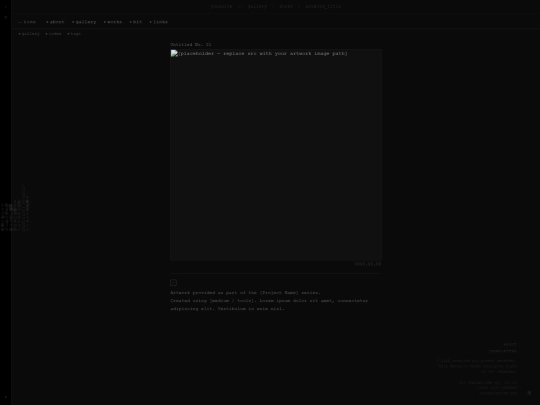Open the links navigation item
The width and height of the screenshot is (540, 405).
[159, 22]
